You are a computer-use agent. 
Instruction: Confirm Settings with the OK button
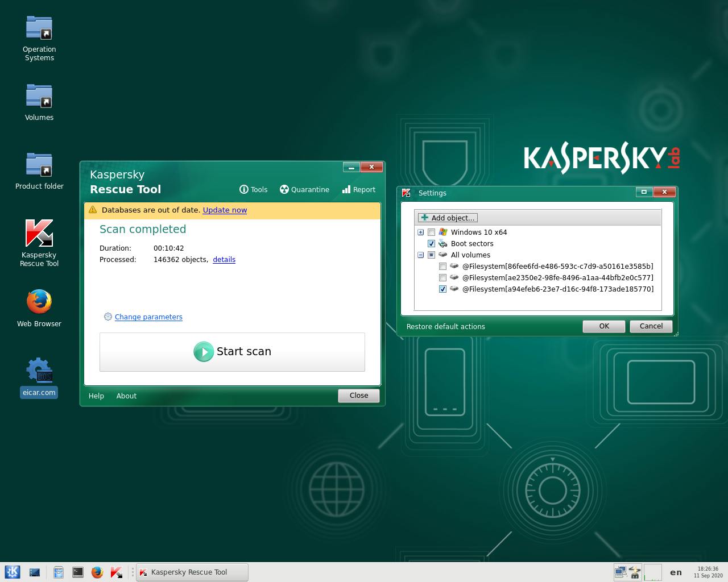point(604,326)
